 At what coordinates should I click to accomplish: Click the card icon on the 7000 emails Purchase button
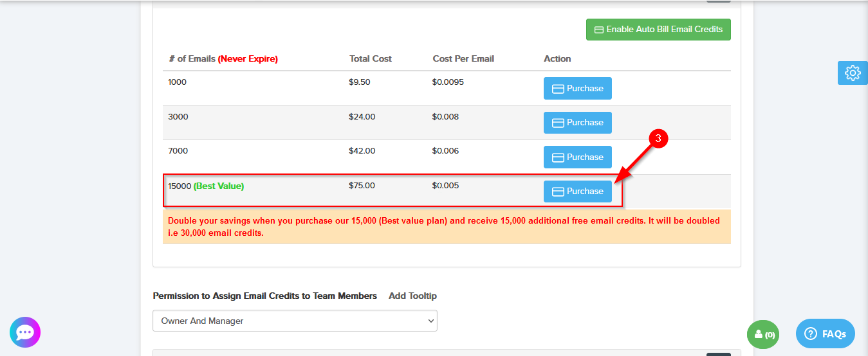[558, 157]
